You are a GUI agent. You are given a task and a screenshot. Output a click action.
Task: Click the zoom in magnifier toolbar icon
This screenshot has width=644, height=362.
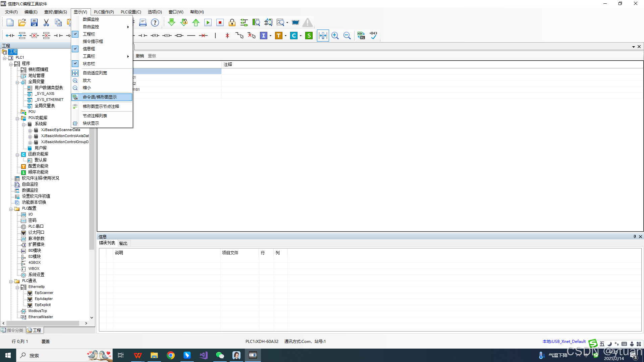click(335, 36)
